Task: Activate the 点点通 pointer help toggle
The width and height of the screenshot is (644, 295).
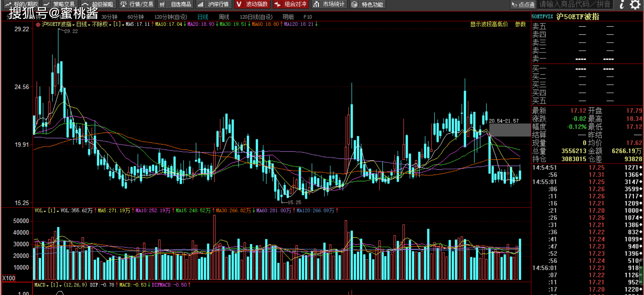Action: click(523, 4)
